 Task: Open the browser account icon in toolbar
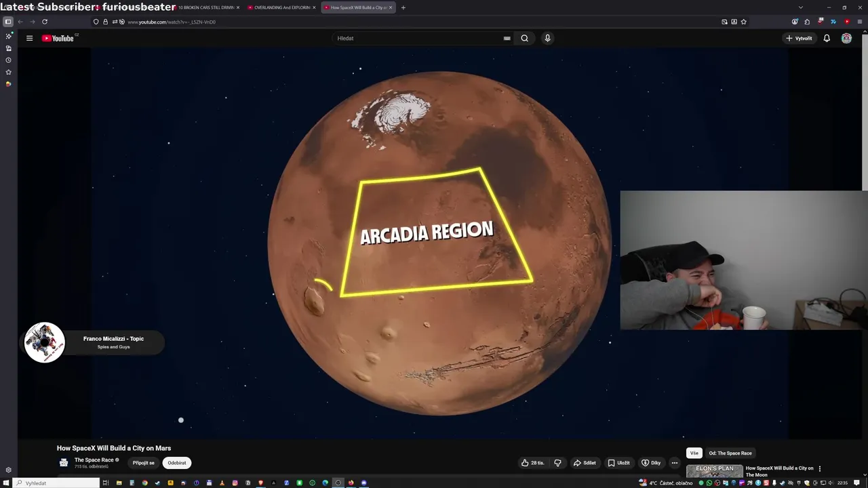pyautogui.click(x=795, y=22)
